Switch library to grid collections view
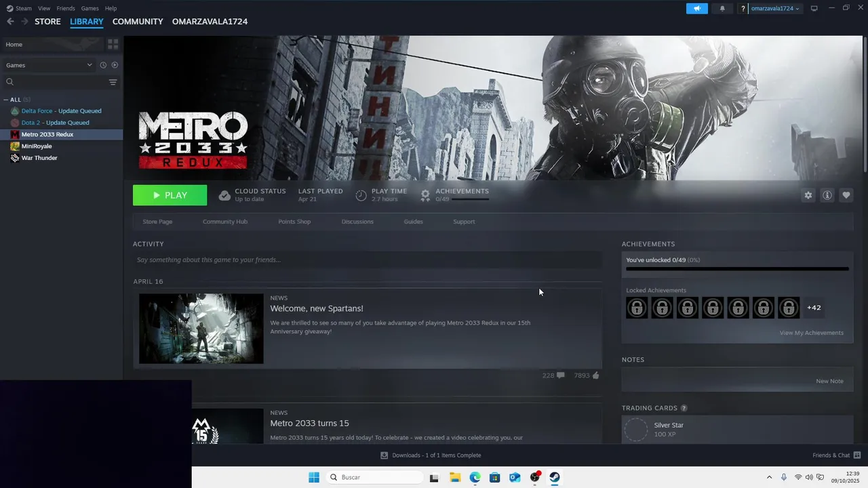The width and height of the screenshot is (868, 488). click(113, 44)
